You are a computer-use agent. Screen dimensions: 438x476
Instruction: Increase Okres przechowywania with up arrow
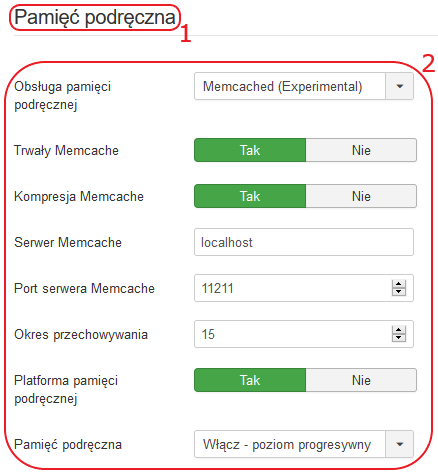pos(399,330)
